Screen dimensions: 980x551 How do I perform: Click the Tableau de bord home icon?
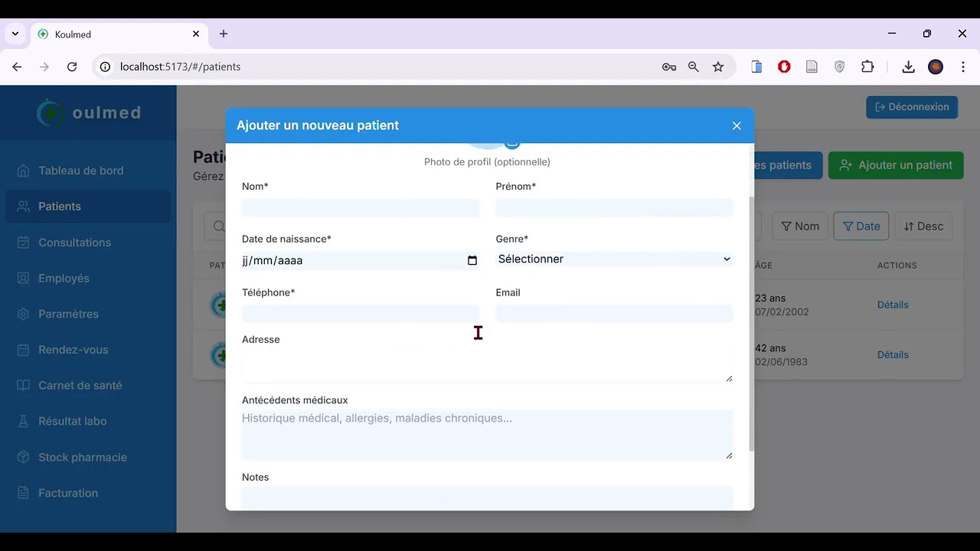pyautogui.click(x=23, y=171)
